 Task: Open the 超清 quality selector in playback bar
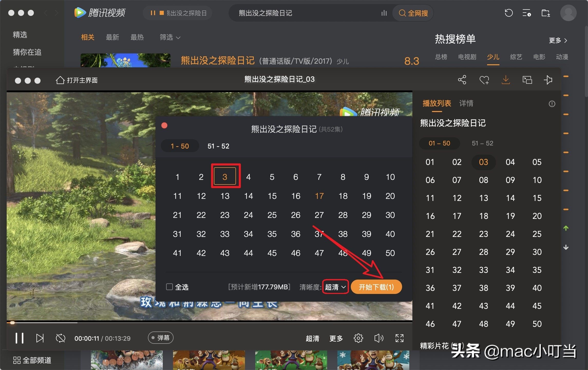pyautogui.click(x=312, y=338)
